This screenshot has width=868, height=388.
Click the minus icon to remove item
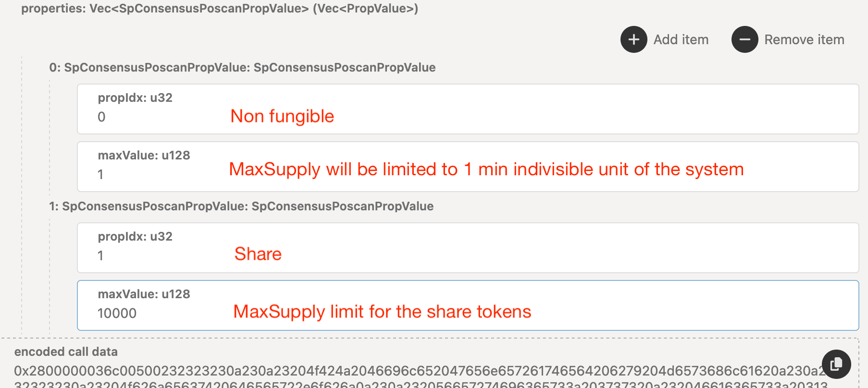pyautogui.click(x=744, y=39)
